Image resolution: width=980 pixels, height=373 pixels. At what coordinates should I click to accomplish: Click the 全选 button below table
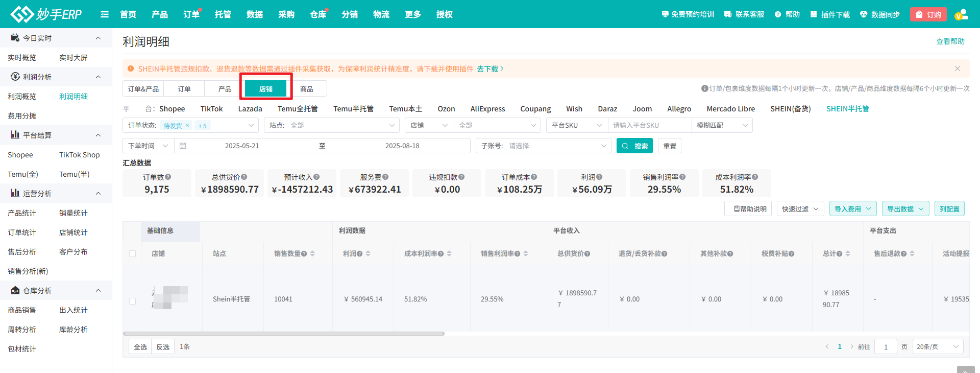click(140, 347)
